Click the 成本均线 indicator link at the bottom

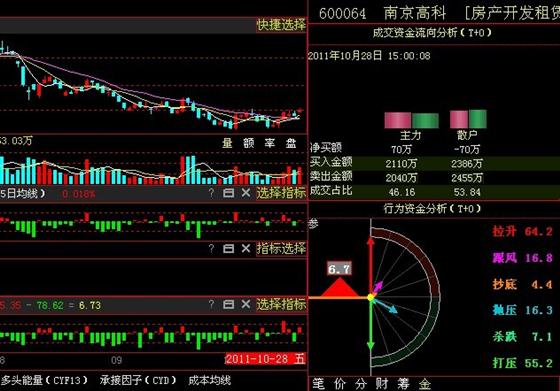(x=209, y=381)
